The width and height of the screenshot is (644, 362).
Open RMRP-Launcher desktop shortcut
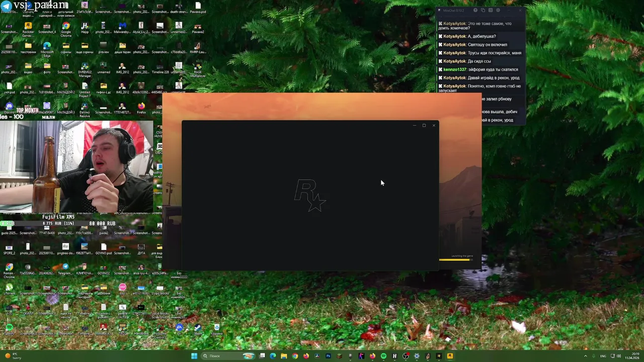click(198, 48)
